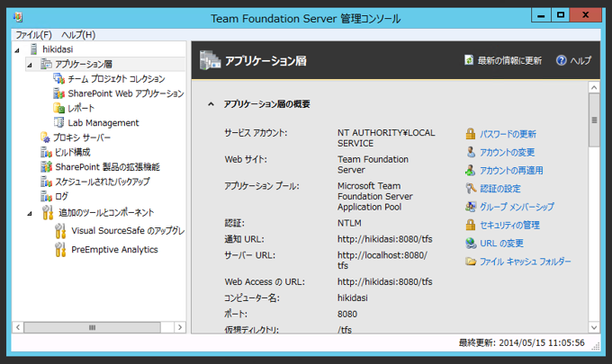This screenshot has width=612, height=364.
Task: Click the SharePoint 製品の拡張機能 icon
Action: [x=46, y=167]
